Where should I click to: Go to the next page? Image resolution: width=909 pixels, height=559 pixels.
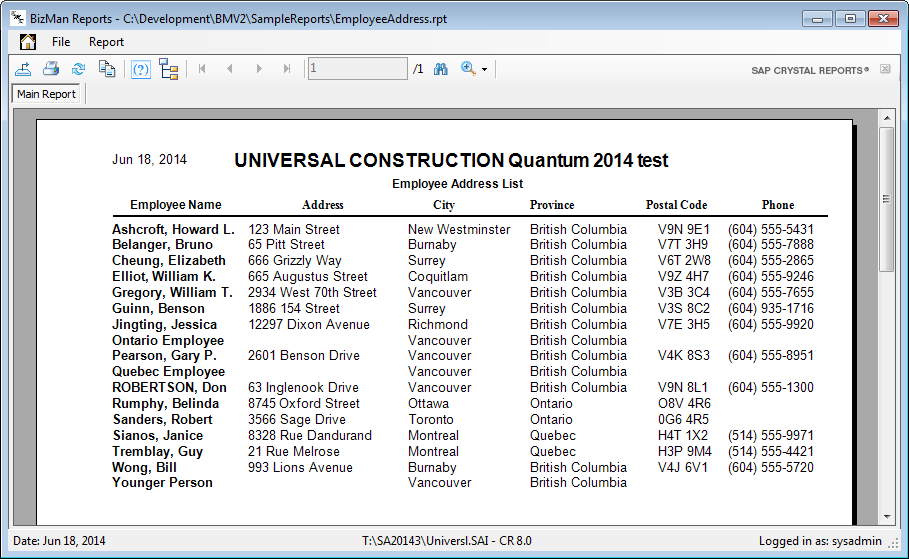pyautogui.click(x=259, y=69)
